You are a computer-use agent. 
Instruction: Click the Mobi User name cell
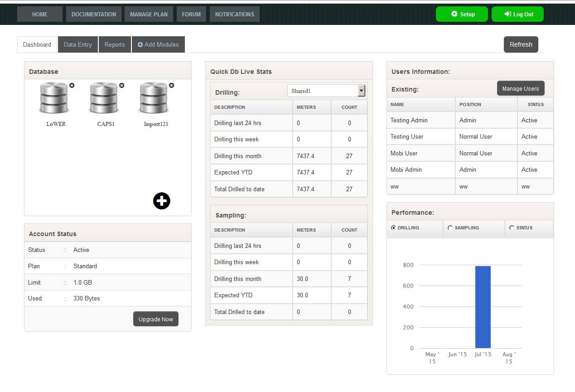[x=421, y=153]
